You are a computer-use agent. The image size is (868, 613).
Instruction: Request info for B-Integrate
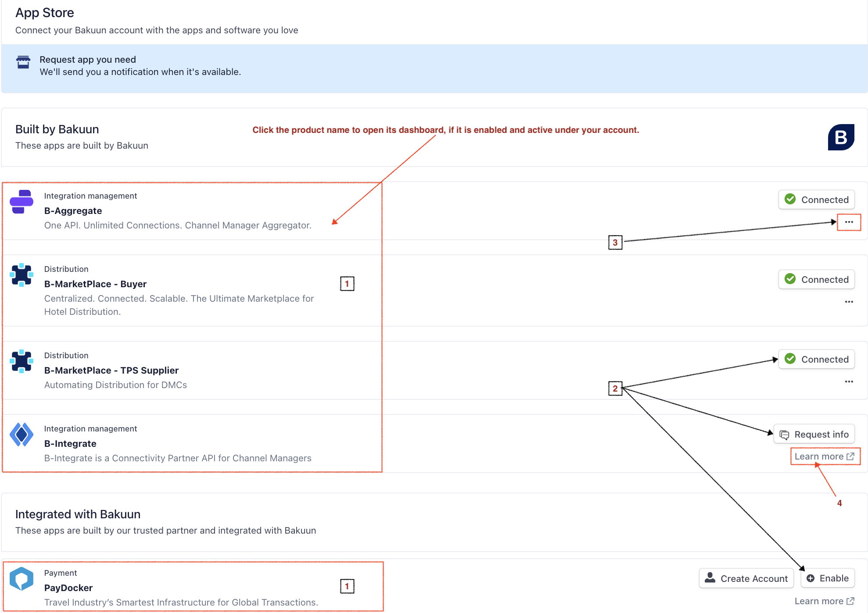[x=814, y=434]
